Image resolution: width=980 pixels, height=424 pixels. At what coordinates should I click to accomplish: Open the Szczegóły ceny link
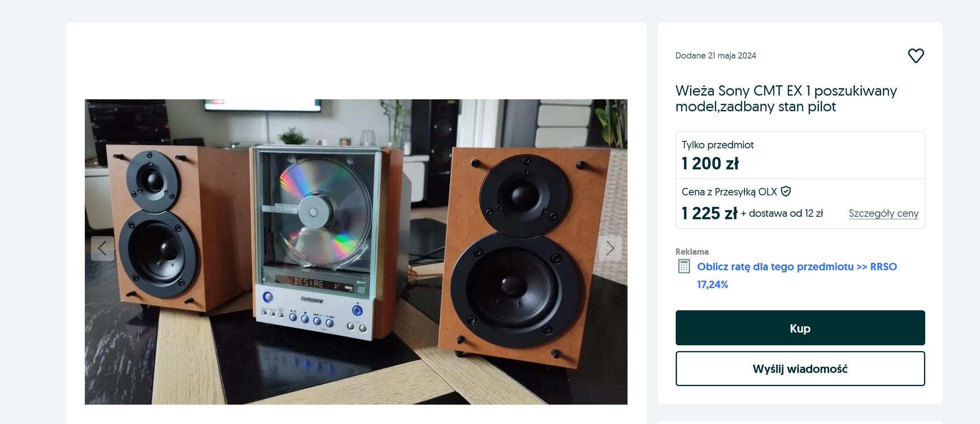884,213
